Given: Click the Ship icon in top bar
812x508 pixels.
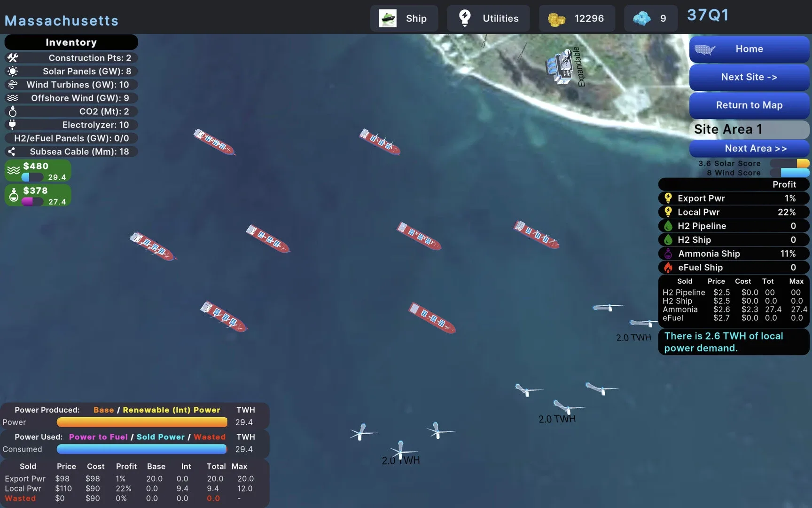Looking at the screenshot, I should [388, 18].
